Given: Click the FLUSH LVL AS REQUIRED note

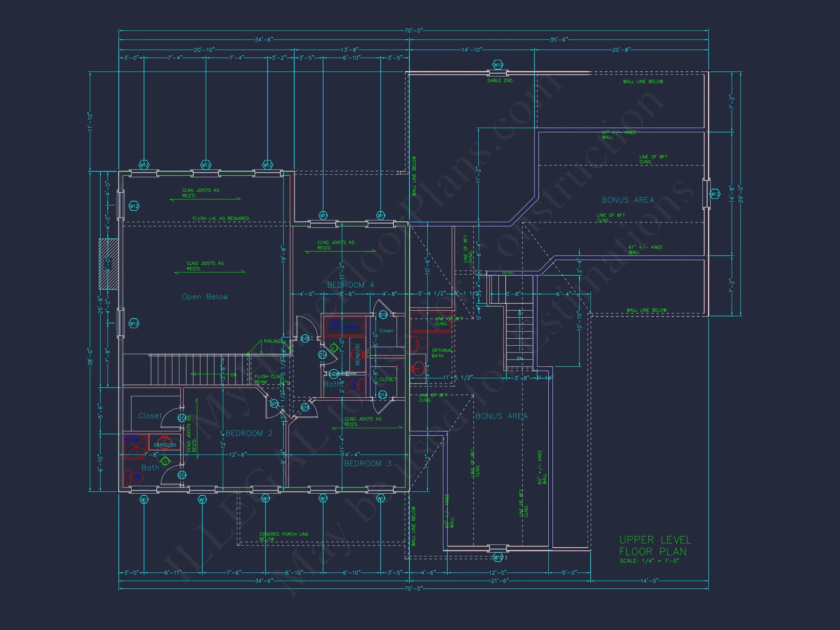Looking at the screenshot, I should point(221,218).
